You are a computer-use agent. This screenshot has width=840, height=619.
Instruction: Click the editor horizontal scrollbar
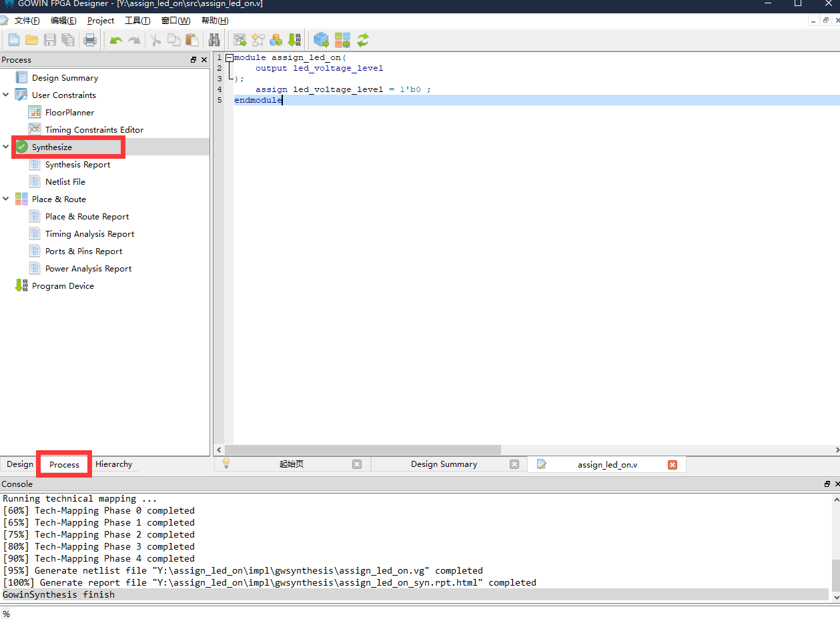tap(363, 450)
